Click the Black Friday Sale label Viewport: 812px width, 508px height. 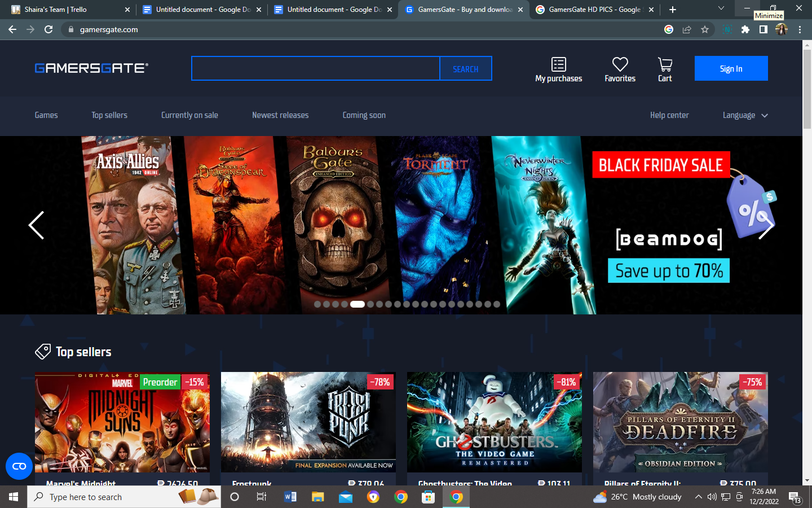(x=661, y=165)
